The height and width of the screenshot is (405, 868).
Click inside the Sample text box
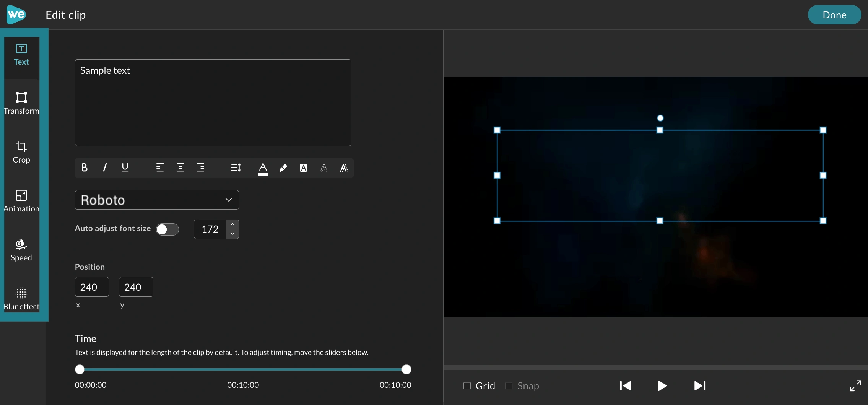[213, 102]
